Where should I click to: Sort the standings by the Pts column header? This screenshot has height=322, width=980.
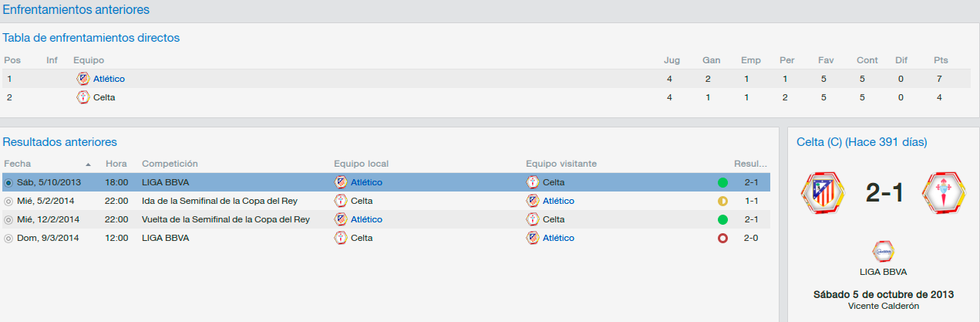coord(941,60)
